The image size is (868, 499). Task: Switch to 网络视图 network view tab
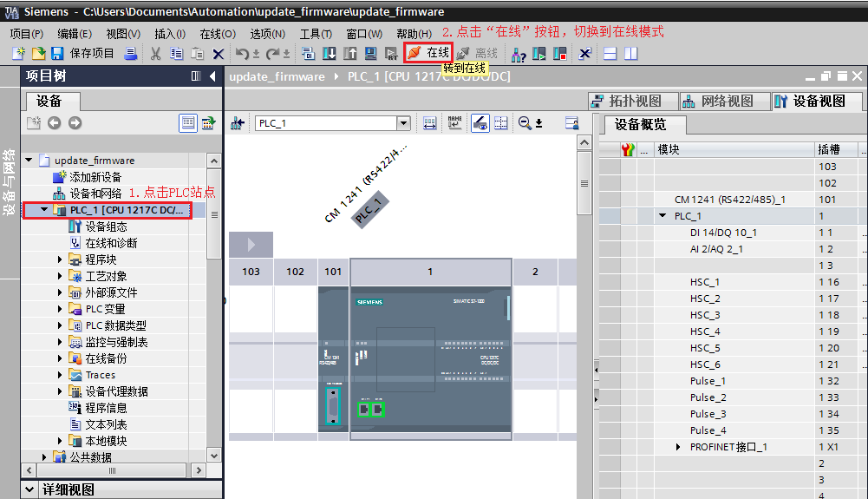(725, 101)
